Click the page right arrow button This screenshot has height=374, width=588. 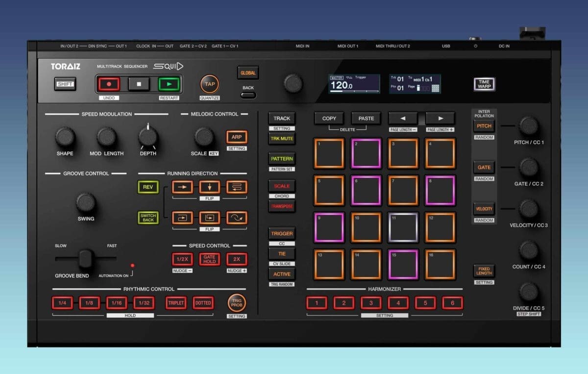tap(440, 118)
